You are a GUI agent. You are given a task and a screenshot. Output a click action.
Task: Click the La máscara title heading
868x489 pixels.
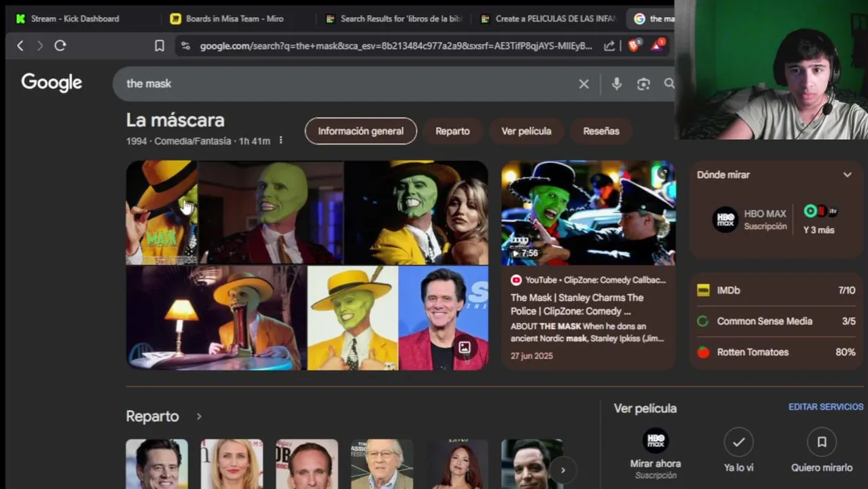coord(175,120)
